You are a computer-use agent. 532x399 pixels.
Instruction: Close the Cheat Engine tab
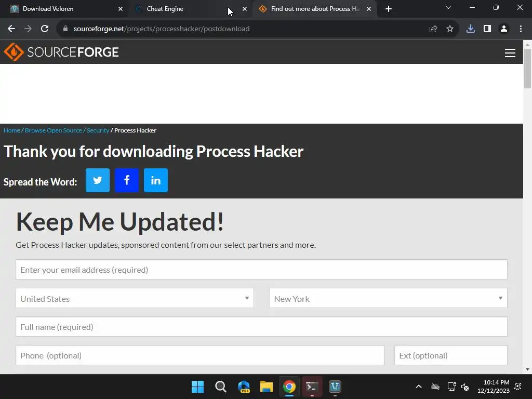point(245,9)
